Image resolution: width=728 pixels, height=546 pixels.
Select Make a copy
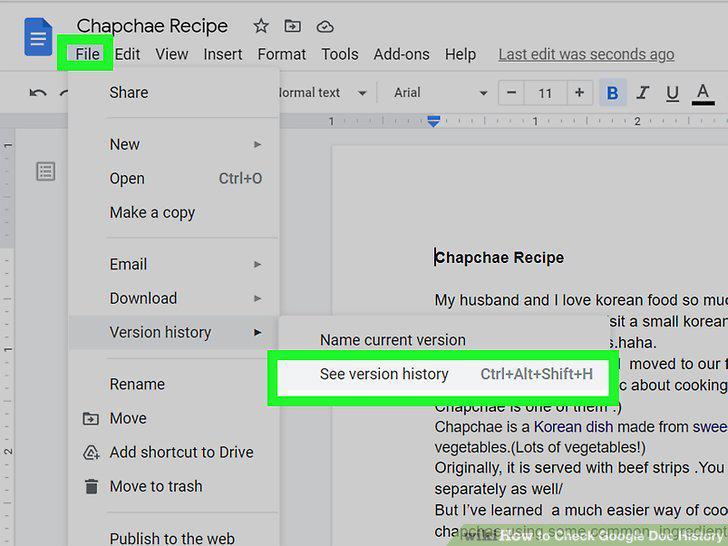coord(174,213)
